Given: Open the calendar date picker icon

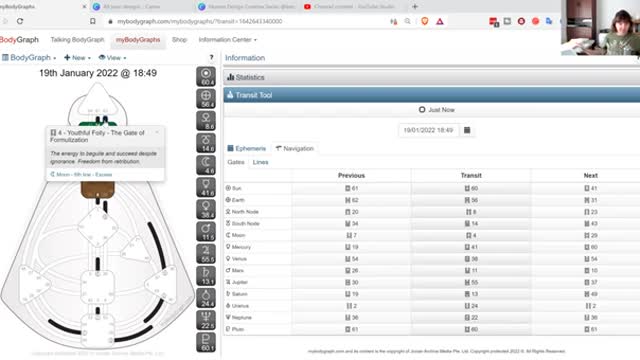Looking at the screenshot, I should [x=467, y=130].
